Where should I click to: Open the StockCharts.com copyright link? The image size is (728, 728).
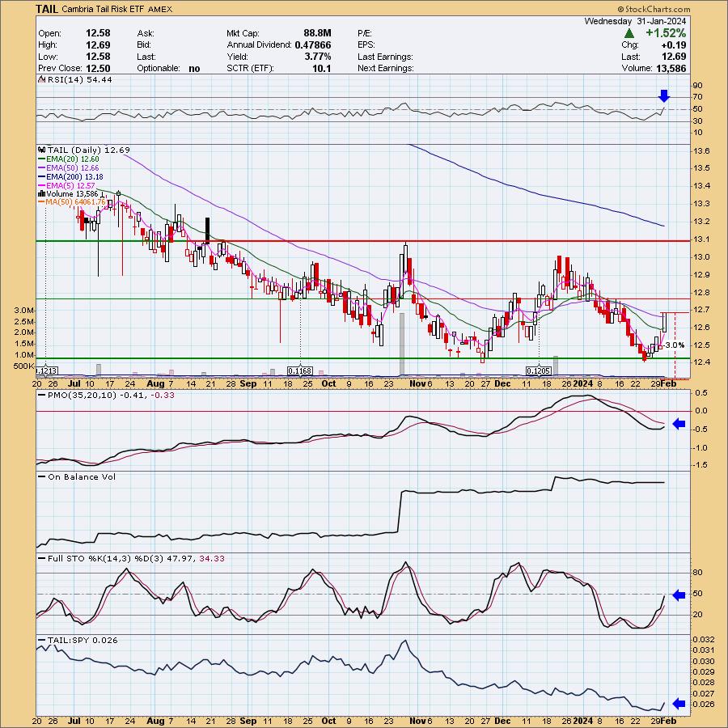(x=654, y=9)
